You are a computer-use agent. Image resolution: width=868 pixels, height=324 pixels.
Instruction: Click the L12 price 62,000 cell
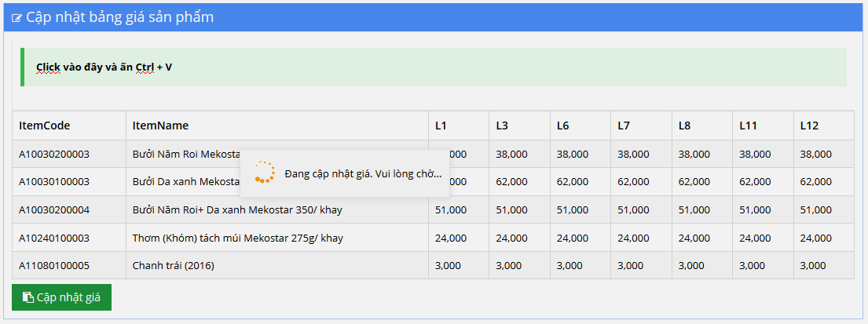pos(815,182)
